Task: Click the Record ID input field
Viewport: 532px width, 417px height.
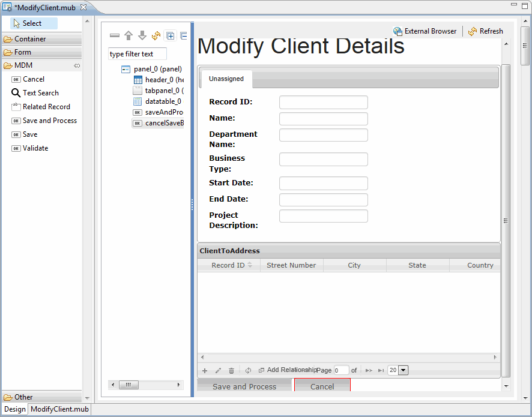Action: [323, 103]
